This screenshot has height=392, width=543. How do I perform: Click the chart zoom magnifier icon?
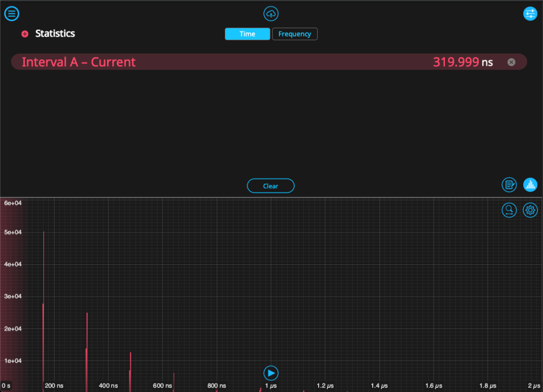coord(509,210)
